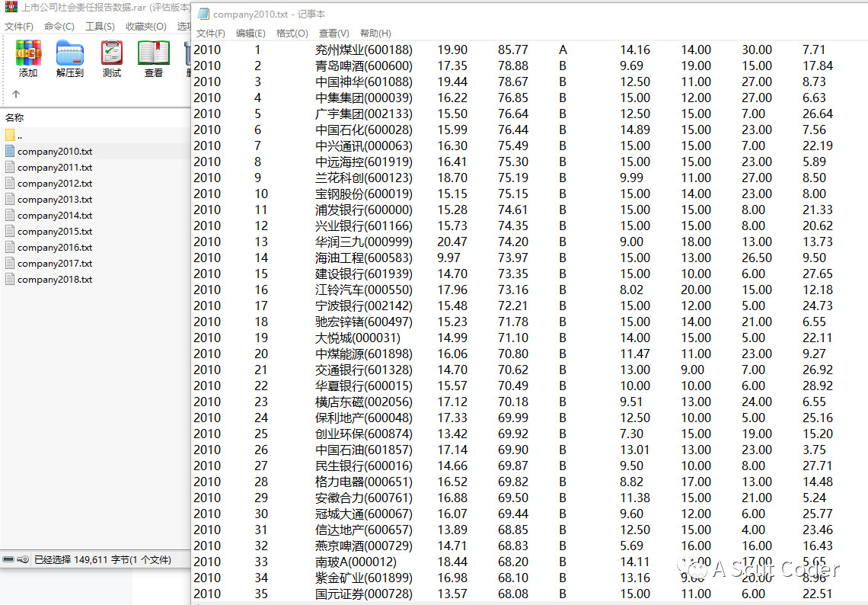The height and width of the screenshot is (605, 868).
Task: Click the text "中国神华(601088)" in Notepad
Action: tap(364, 82)
